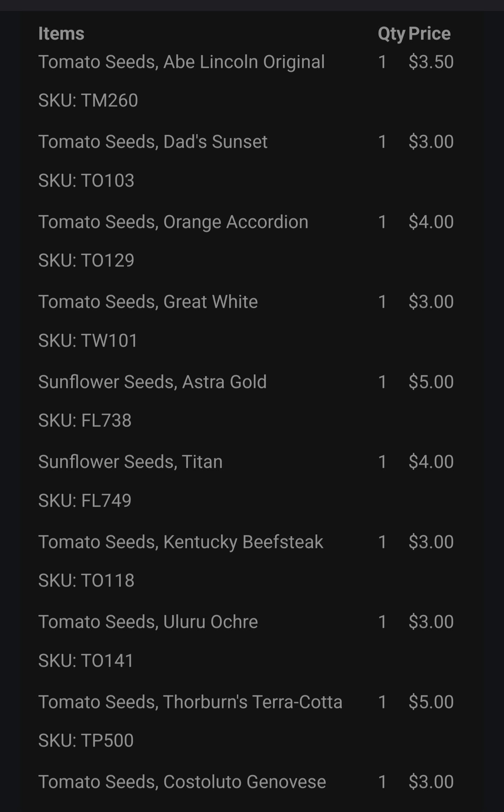Select Tomato Seeds, Abe Lincoln Original item
Screen dimensions: 504x812
[x=182, y=62]
